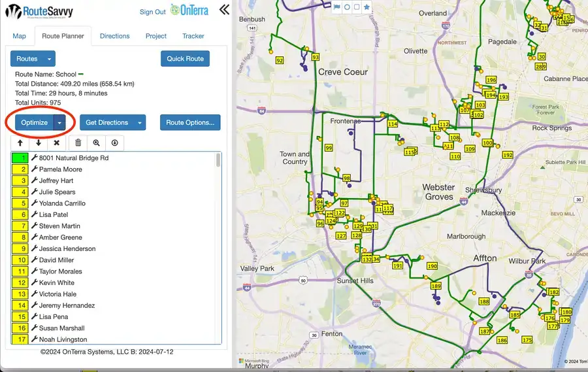Click the wrench icon beside Pamela Moore
This screenshot has height=372, width=588.
34,169
